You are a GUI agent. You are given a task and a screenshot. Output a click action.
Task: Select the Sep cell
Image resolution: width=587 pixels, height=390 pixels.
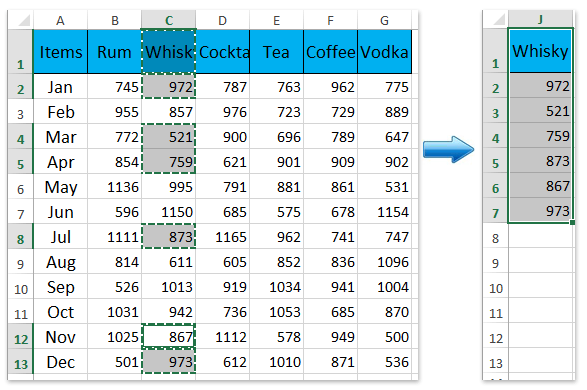tap(60, 287)
